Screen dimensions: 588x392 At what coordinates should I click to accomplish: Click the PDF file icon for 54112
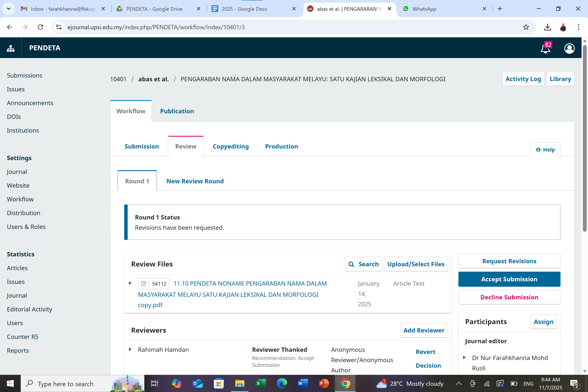click(x=143, y=283)
